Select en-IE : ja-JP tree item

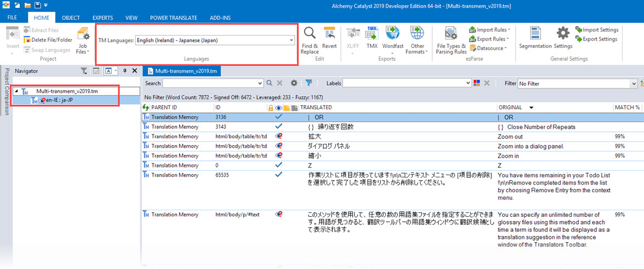click(59, 100)
